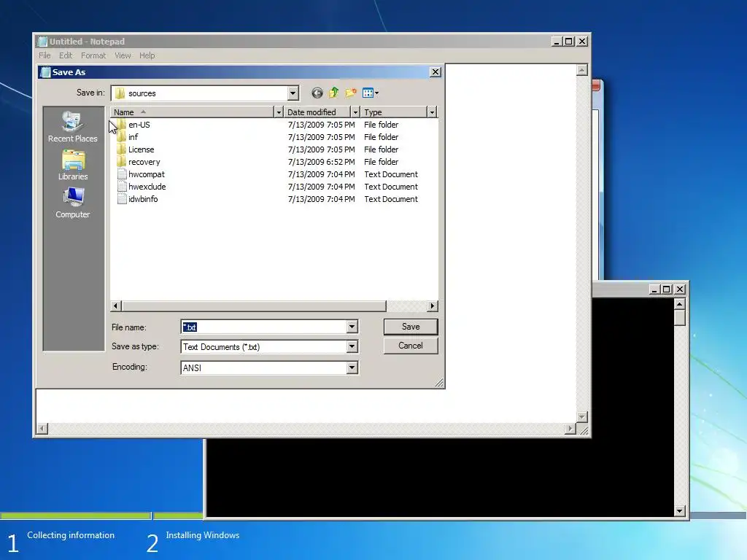Click Notepad horizontal scroll left arrow
Image resolution: width=747 pixels, height=560 pixels.
42,429
